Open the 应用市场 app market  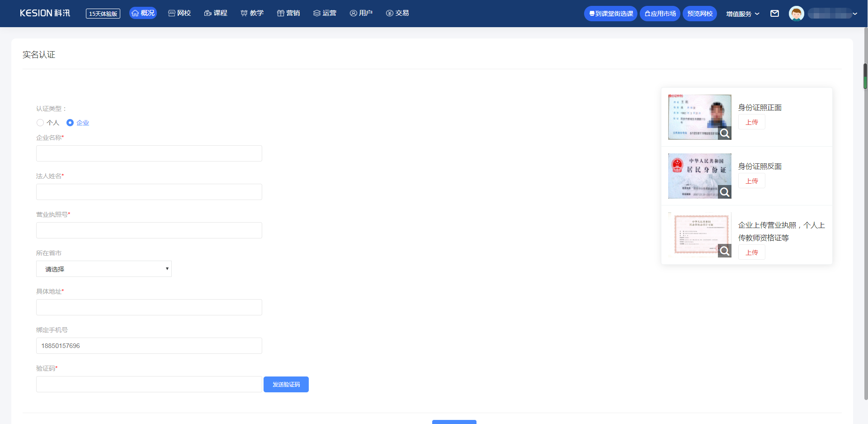[x=660, y=14]
